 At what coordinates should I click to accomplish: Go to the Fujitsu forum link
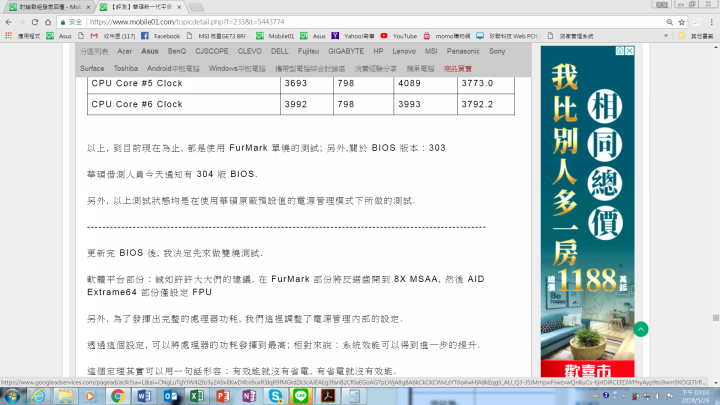point(308,51)
